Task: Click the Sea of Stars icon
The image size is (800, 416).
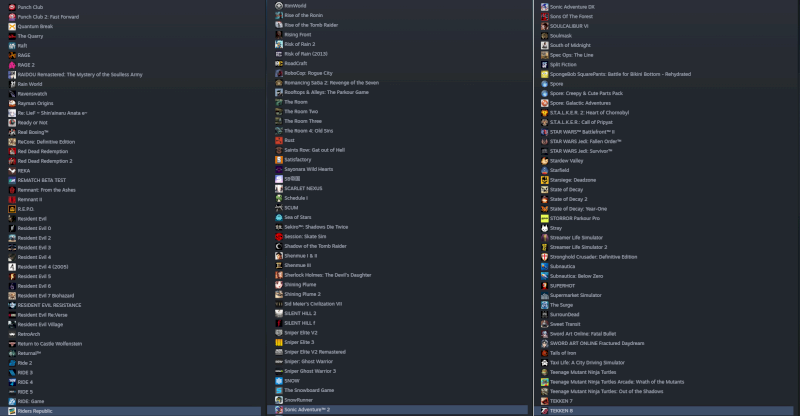Action: coord(279,217)
